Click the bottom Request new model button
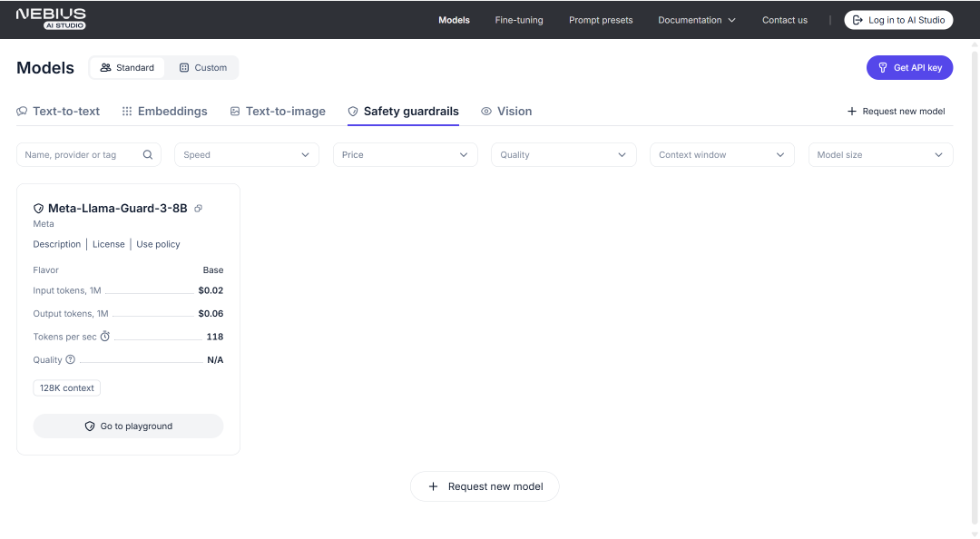Screen dimensions: 980x539 (485, 486)
